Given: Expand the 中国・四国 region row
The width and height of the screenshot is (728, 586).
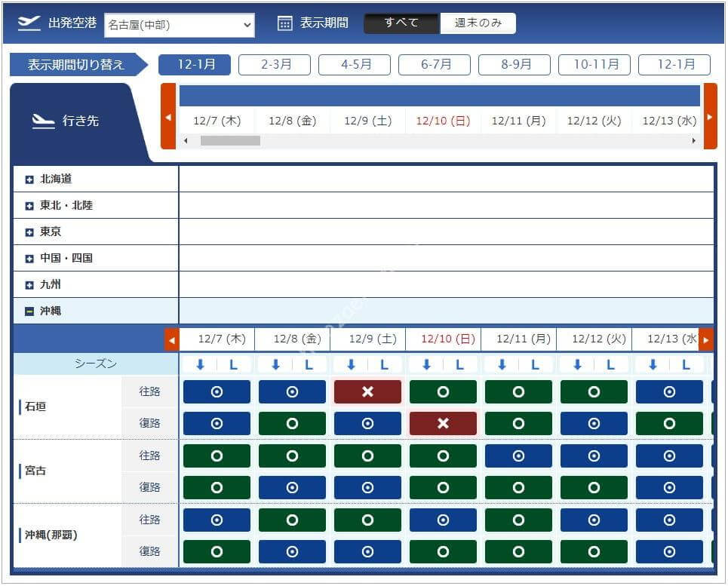Looking at the screenshot, I should click(x=29, y=259).
